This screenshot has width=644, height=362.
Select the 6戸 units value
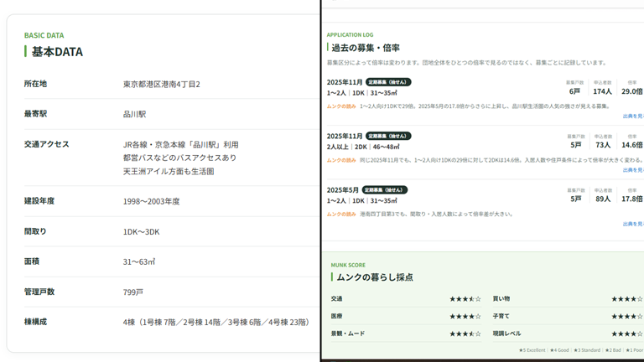point(574,91)
